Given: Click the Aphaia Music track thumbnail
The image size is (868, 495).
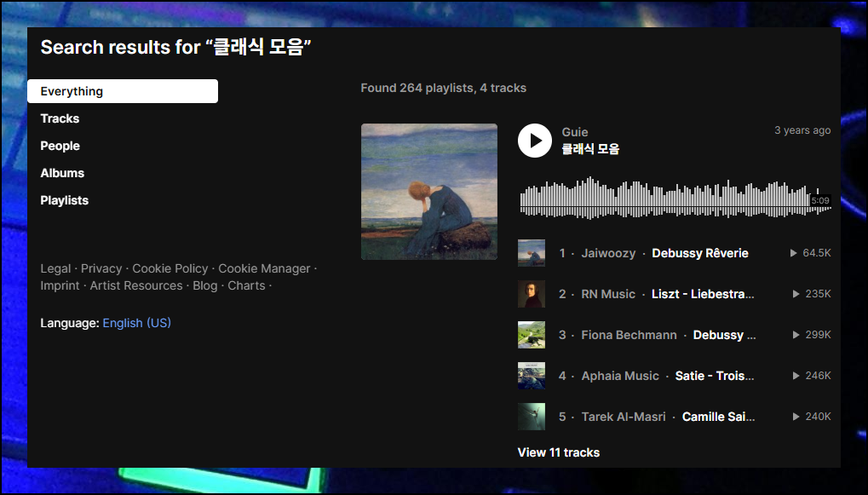Looking at the screenshot, I should pos(532,376).
